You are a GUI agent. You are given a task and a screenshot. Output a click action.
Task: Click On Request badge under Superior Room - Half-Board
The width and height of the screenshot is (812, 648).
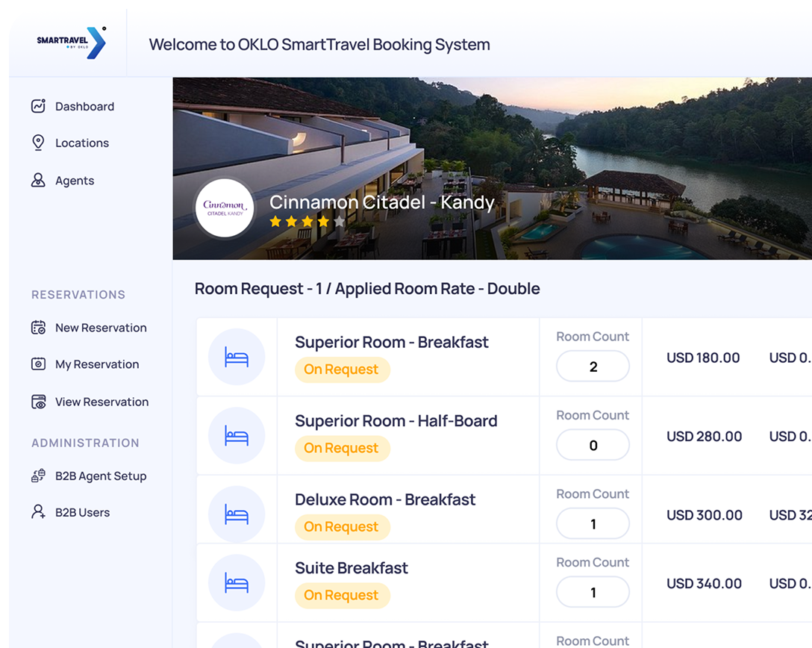(343, 448)
